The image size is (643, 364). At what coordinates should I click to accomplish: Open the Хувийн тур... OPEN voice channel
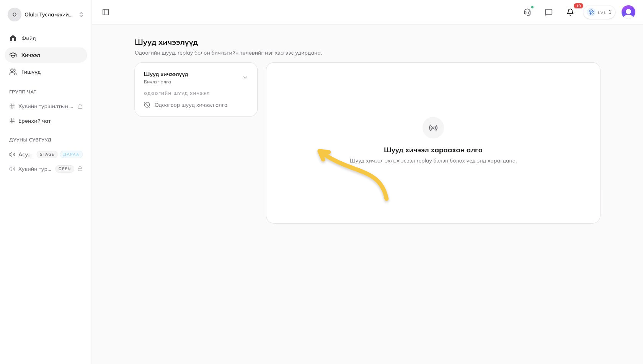coord(46,169)
